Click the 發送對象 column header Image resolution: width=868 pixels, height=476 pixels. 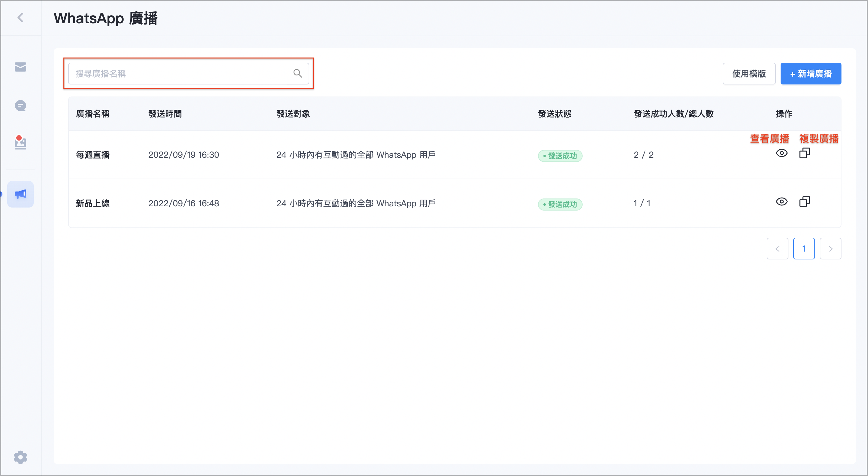tap(293, 114)
